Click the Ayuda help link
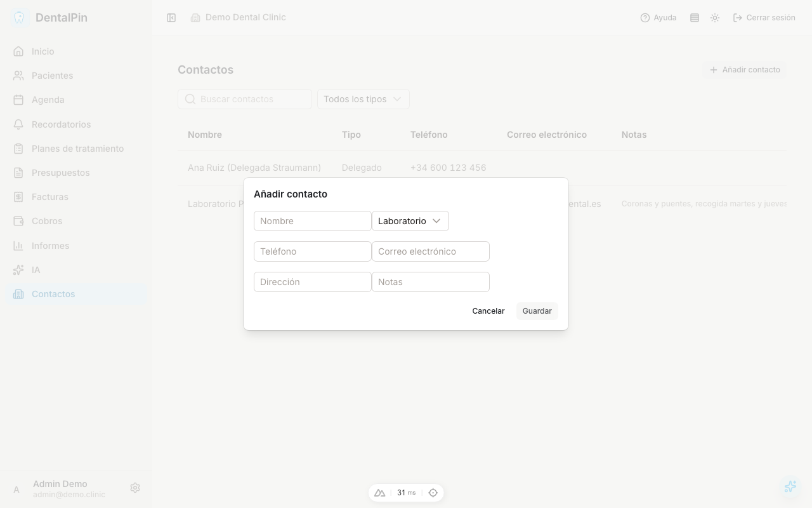 click(x=658, y=18)
